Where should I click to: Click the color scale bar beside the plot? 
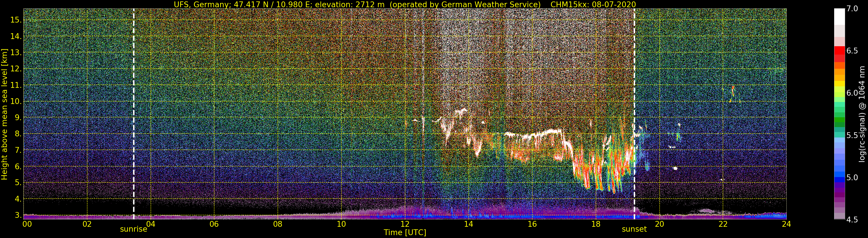pos(839,114)
